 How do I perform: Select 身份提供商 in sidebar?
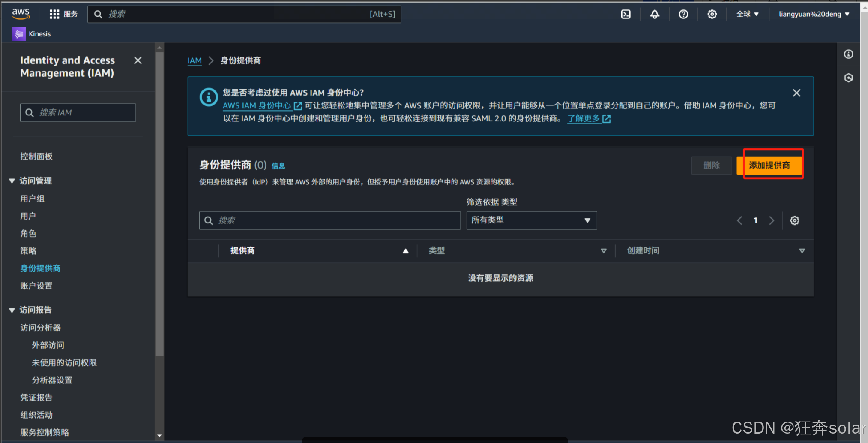coord(40,268)
